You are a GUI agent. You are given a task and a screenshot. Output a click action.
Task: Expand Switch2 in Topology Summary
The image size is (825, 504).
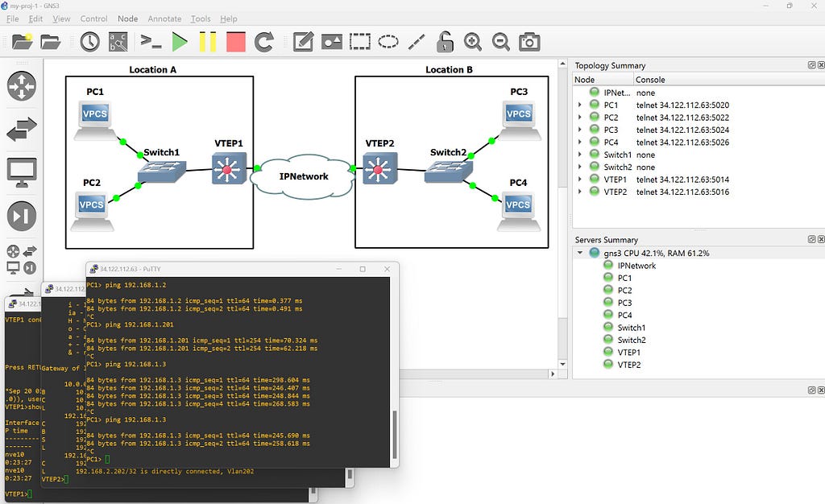(580, 167)
